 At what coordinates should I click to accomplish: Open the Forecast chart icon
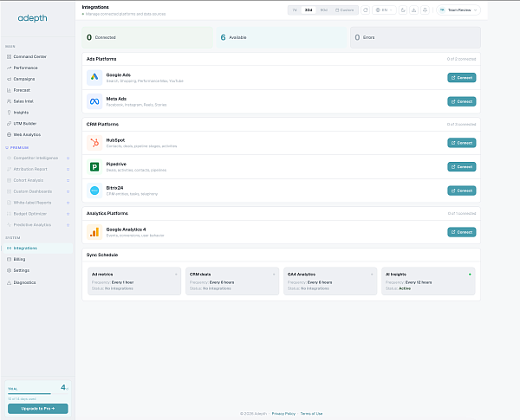[x=9, y=90]
